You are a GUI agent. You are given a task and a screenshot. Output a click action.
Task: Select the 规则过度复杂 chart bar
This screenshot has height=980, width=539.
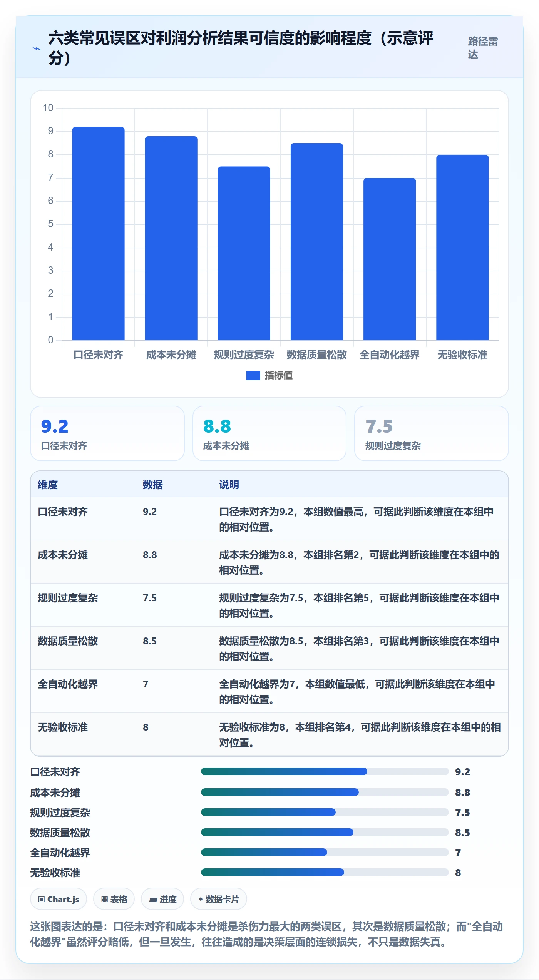coord(244,253)
